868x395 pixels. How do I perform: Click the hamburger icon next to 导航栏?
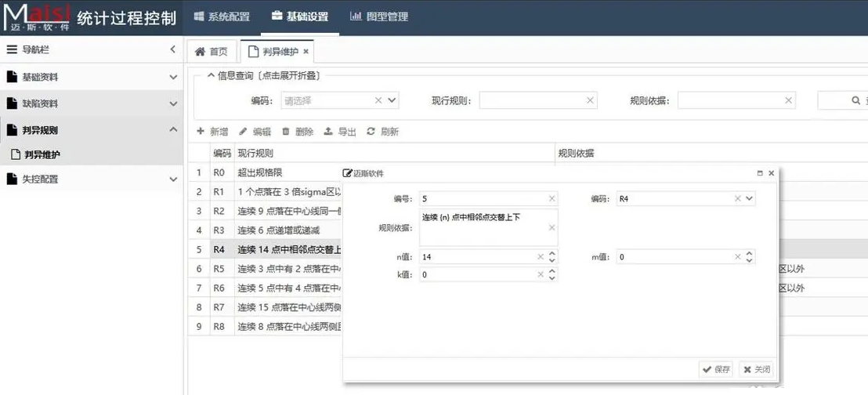11,49
